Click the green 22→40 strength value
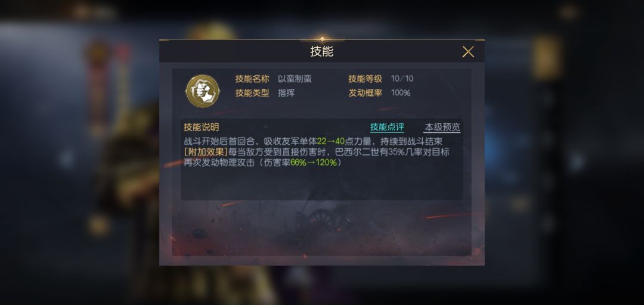644x305 pixels. coord(330,142)
